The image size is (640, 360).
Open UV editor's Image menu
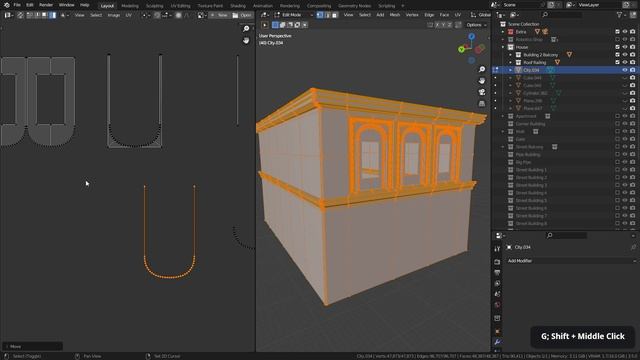113,15
